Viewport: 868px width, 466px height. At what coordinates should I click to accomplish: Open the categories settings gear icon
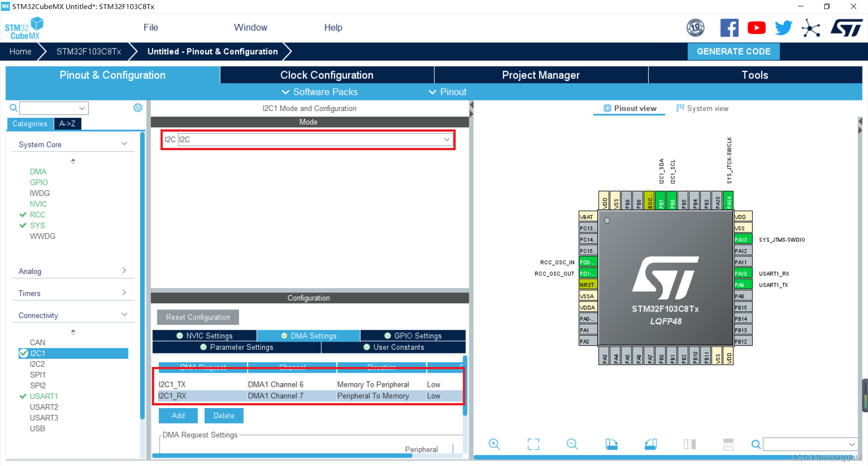click(x=138, y=108)
